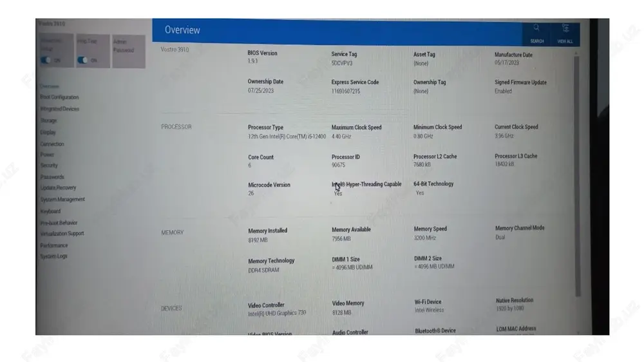Screen dimensions: 644x362
Task: Open Keyboard settings
Action: pos(50,211)
